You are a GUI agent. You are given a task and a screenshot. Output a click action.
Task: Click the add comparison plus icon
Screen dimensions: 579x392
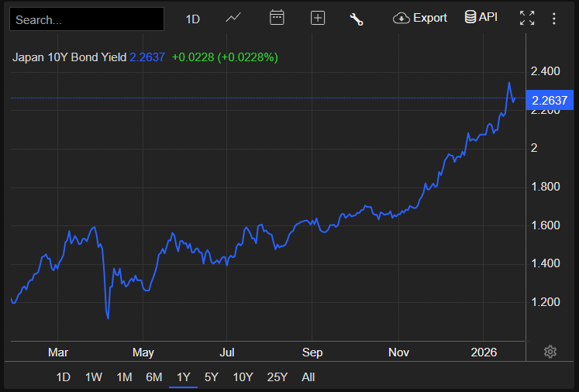pos(318,19)
